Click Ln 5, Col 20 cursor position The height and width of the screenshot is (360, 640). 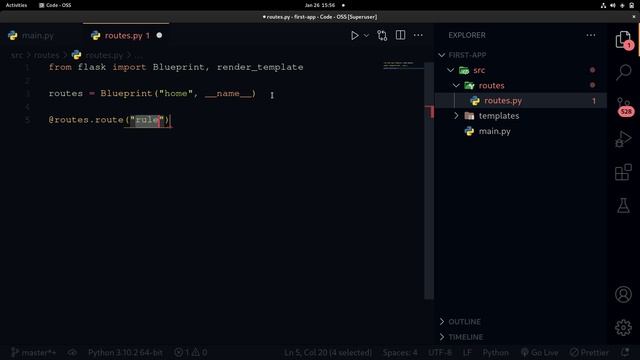click(x=328, y=352)
